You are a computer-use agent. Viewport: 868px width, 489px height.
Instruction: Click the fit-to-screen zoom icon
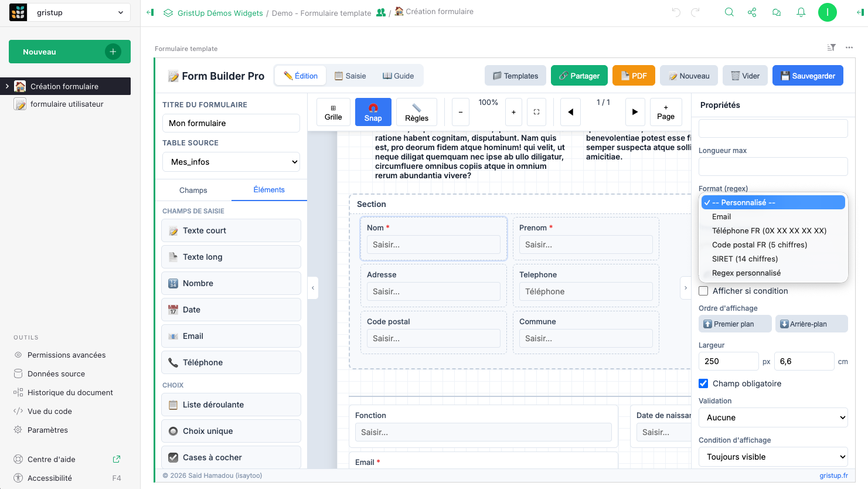536,112
